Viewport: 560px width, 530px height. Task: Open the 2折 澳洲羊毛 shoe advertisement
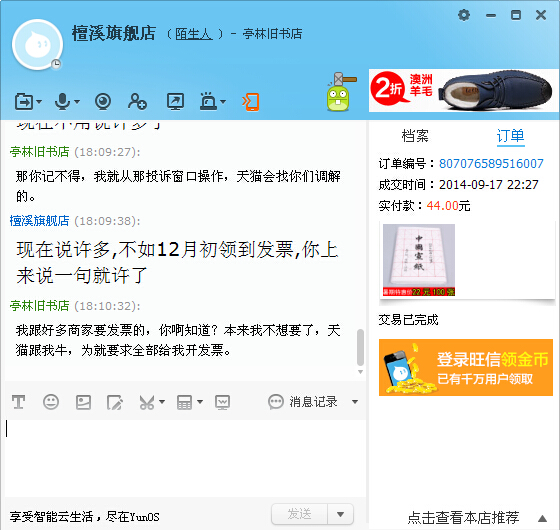pyautogui.click(x=463, y=90)
